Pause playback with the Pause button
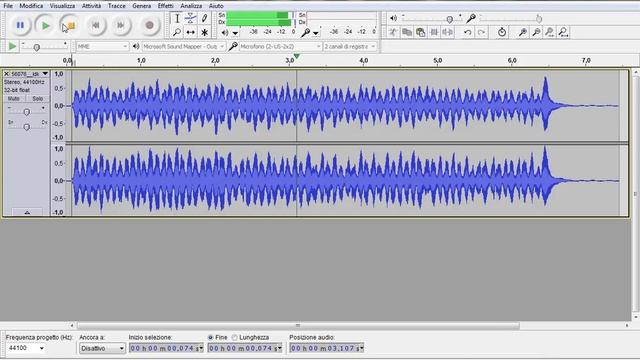This screenshot has height=360, width=640. 20,25
